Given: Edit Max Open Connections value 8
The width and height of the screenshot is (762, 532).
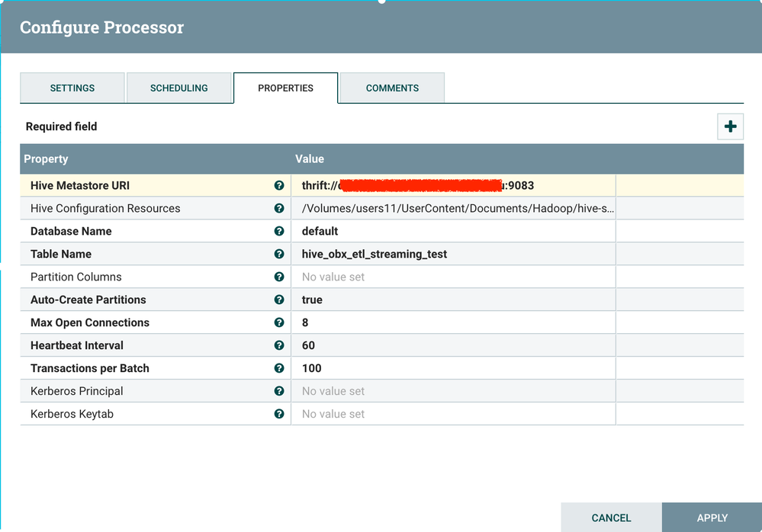Looking at the screenshot, I should 453,322.
